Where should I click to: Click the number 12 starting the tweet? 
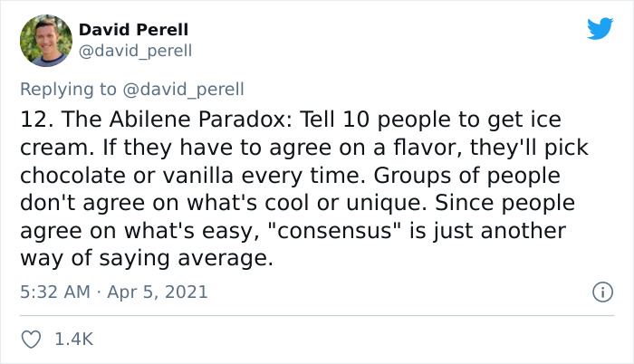pyautogui.click(x=37, y=120)
